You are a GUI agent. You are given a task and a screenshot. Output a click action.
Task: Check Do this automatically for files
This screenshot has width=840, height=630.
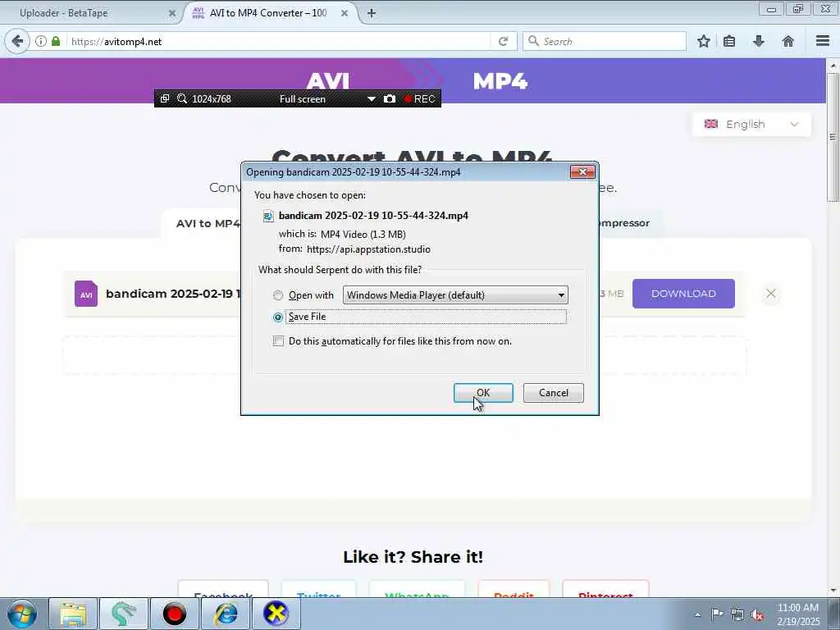[x=278, y=341]
